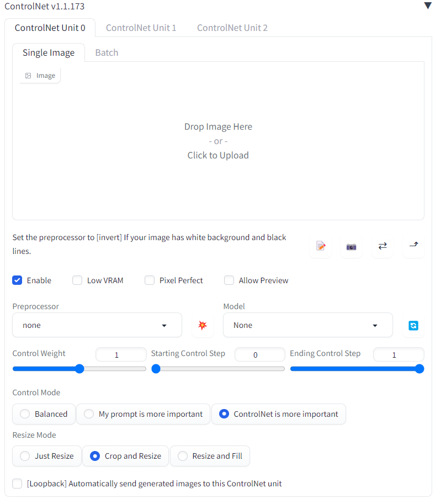Click the webcam camera icon
441x504 pixels.
(351, 246)
